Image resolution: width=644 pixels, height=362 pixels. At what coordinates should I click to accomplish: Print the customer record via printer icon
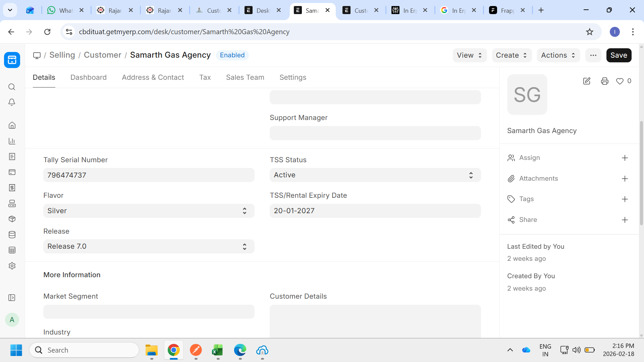(x=605, y=81)
